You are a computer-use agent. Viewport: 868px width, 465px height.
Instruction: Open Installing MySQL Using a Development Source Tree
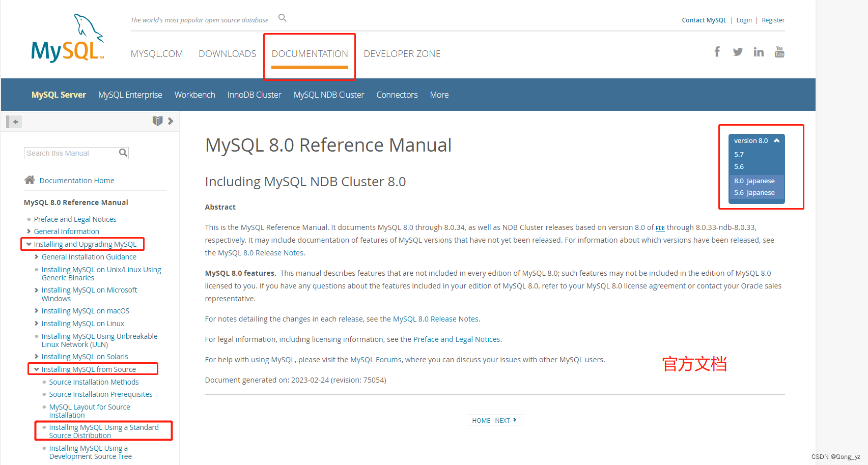90,452
